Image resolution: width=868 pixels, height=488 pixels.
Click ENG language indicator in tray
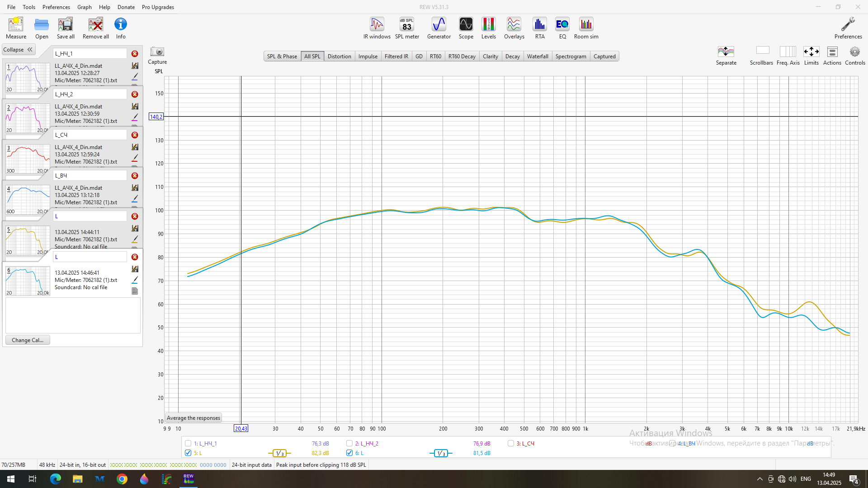[x=806, y=479]
